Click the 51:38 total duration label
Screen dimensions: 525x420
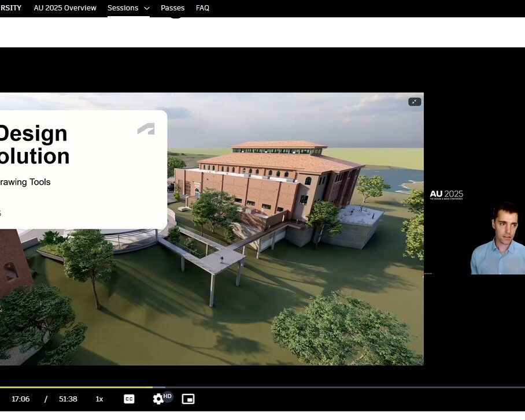pos(68,399)
